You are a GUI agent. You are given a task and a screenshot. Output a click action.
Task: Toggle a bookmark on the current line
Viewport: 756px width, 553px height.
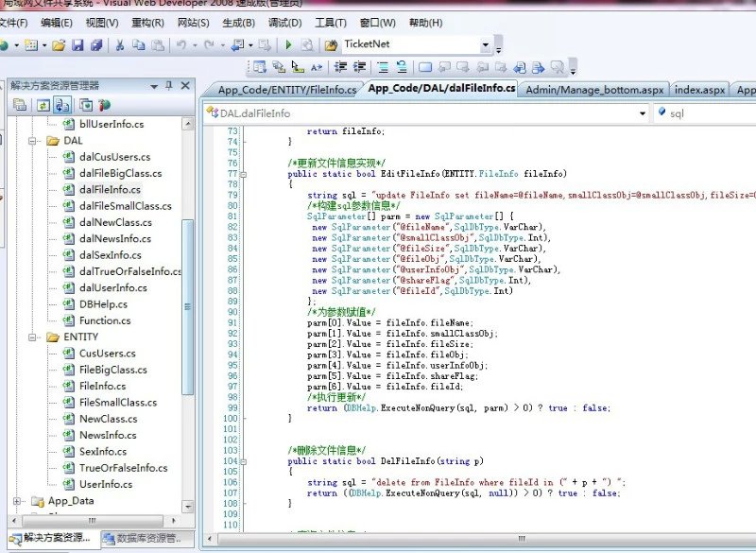(x=425, y=67)
